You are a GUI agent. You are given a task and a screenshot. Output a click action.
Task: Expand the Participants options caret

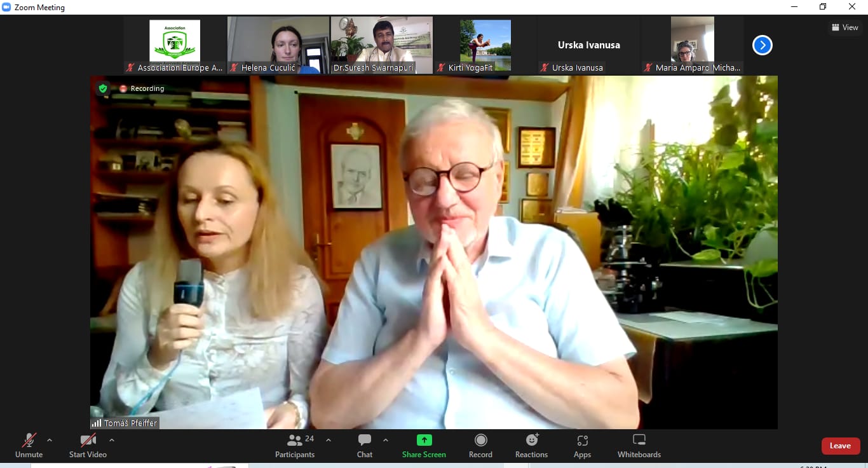coord(329,440)
